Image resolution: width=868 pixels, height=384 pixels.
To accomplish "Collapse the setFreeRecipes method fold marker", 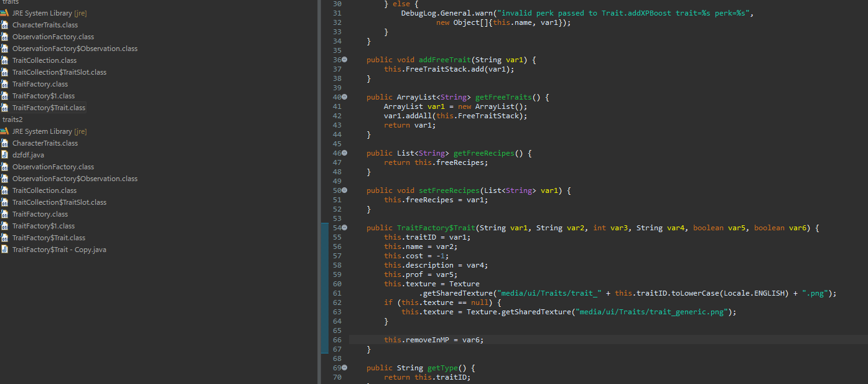I will click(x=345, y=190).
